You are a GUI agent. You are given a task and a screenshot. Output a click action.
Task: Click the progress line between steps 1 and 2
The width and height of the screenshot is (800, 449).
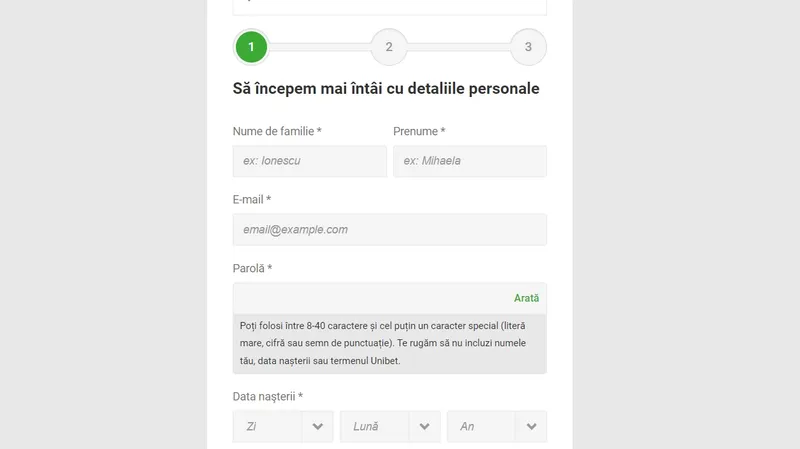pos(320,47)
